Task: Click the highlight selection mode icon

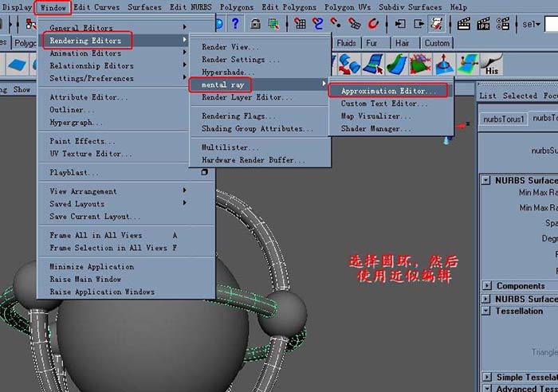Action: click(273, 24)
